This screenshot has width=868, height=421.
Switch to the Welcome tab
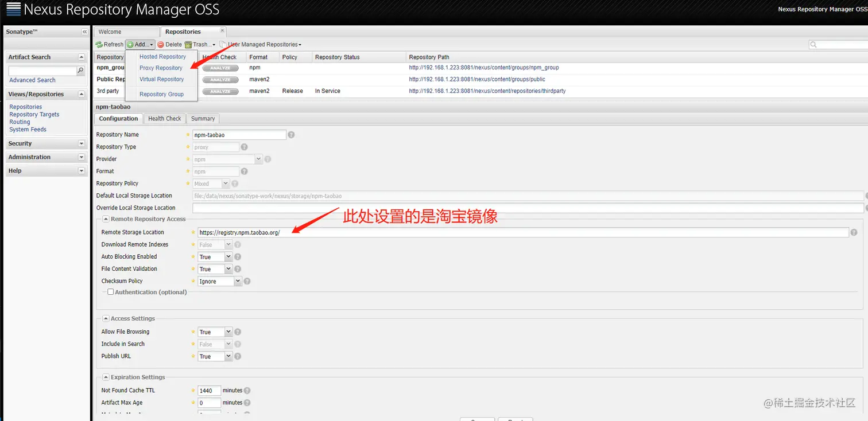click(x=127, y=32)
